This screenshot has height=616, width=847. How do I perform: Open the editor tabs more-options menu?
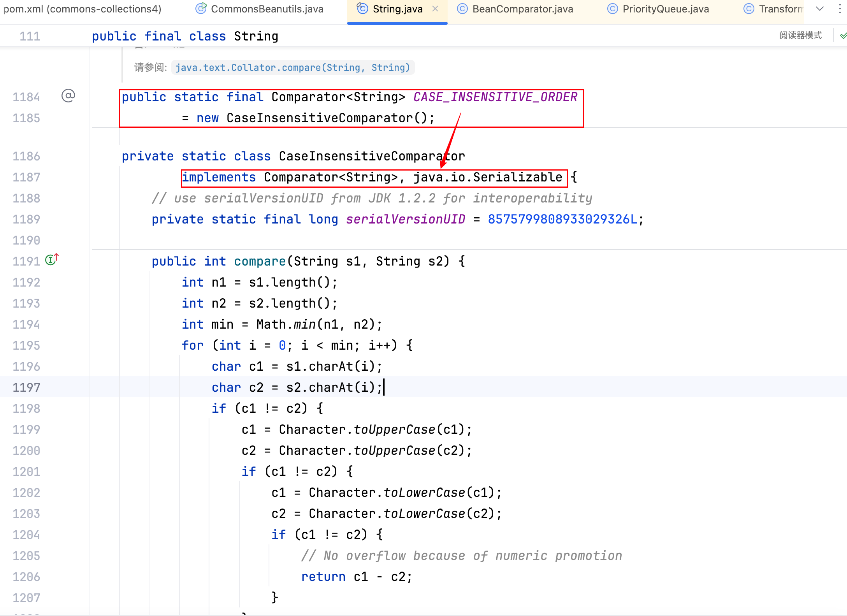click(x=840, y=9)
